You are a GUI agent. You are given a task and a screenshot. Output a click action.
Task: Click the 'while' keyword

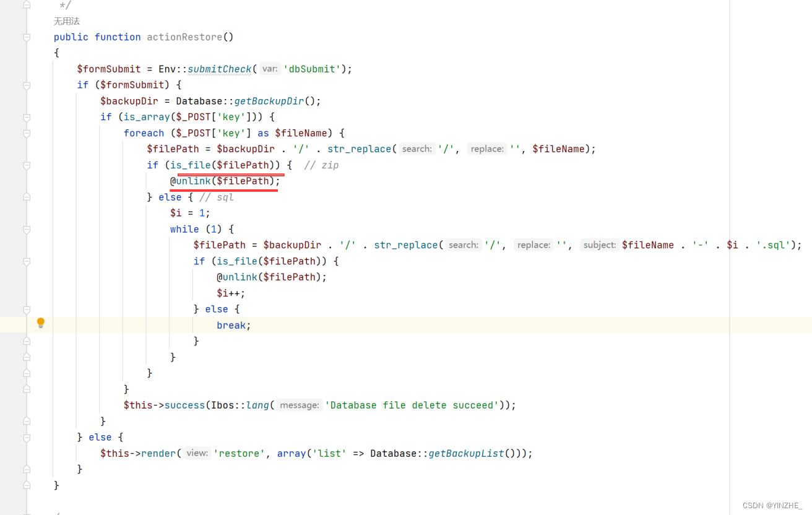[184, 229]
